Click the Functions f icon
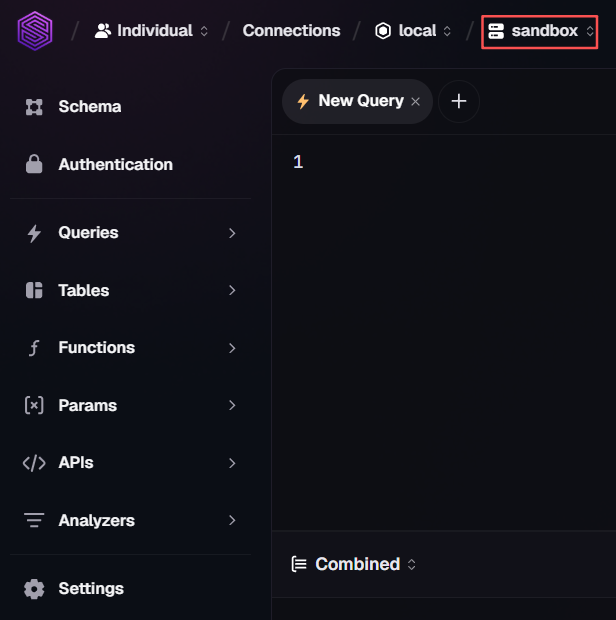Screen dimensions: 616x620 pos(34,348)
